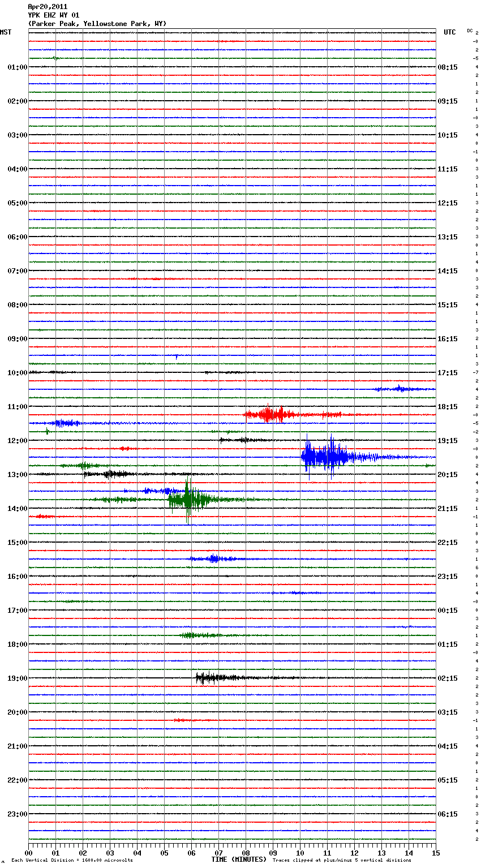Click minute 10 on the bottom axis
481x868 pixels.
[300, 853]
